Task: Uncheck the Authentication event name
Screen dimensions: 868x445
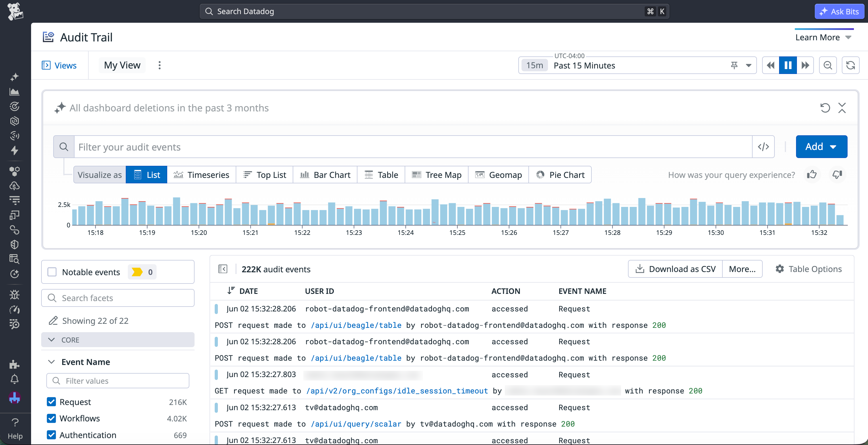Action: click(x=52, y=435)
